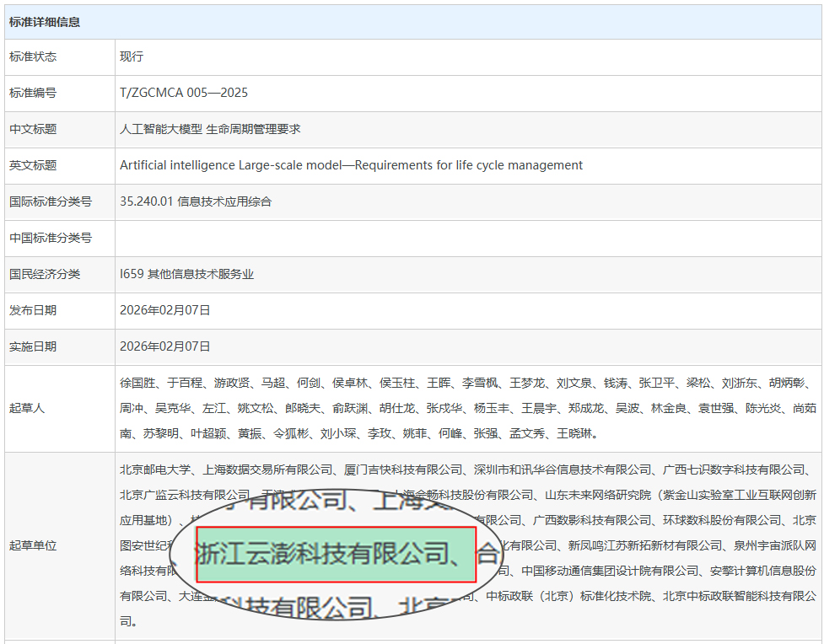Click the 起草单位 row label

33,545
